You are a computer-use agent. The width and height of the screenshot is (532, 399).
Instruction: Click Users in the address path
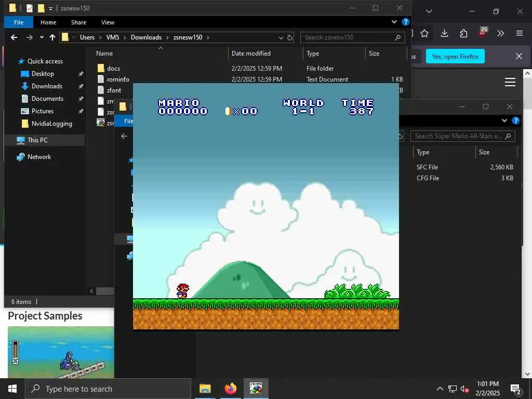87,37
